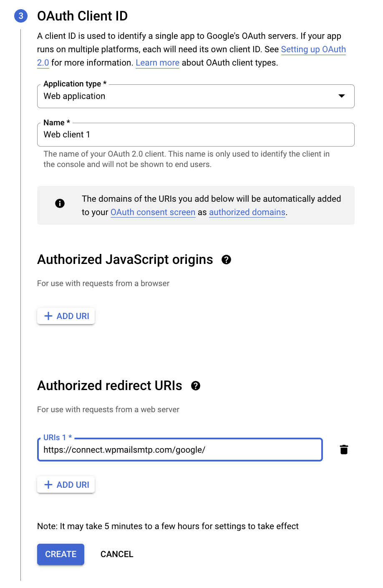Viewport: 383px width, 588px height.
Task: Open the OAuth consent screen link
Action: (x=153, y=212)
